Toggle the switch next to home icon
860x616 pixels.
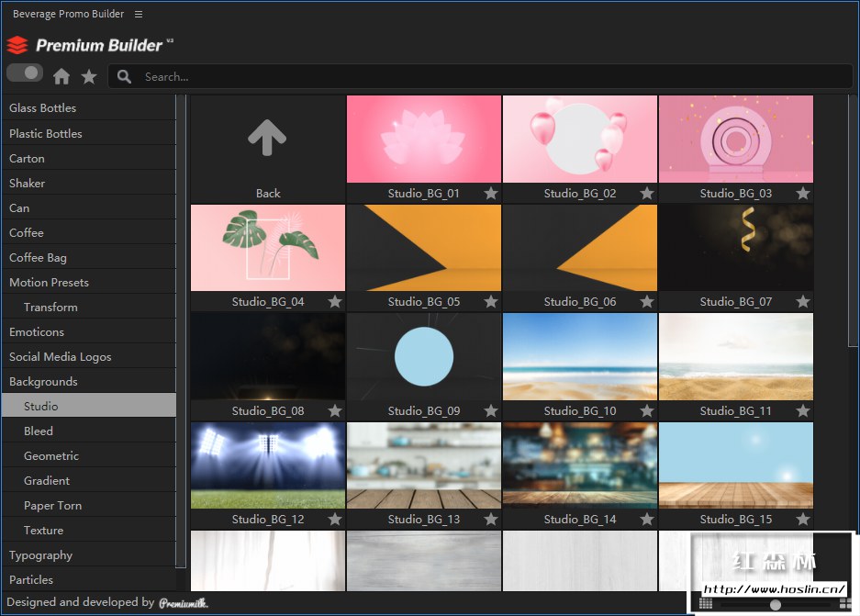click(25, 73)
